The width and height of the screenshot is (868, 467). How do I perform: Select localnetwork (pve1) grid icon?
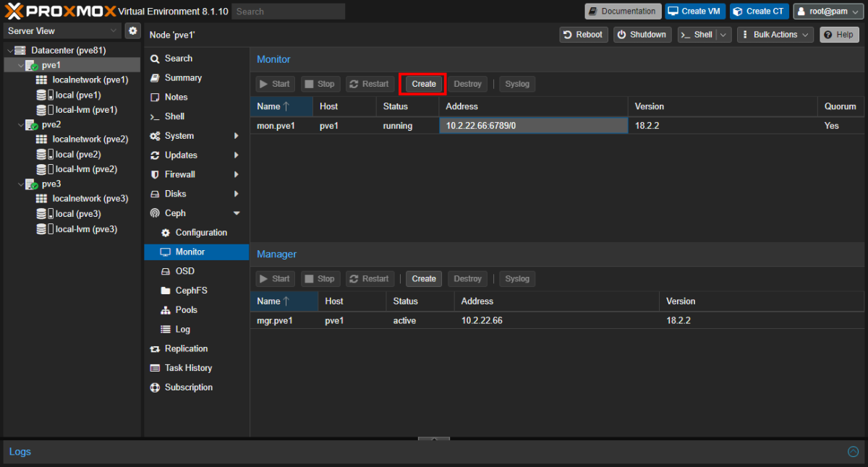tap(43, 80)
